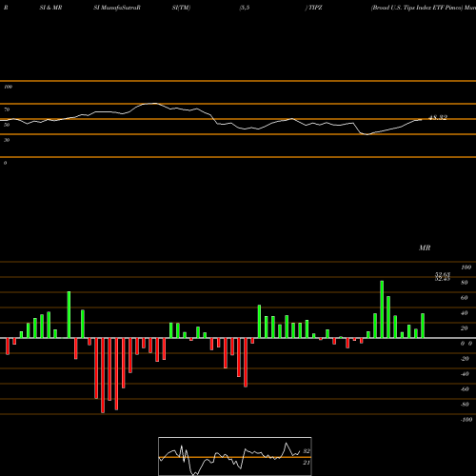Image resolution: width=476 pixels, height=476 pixels.
Task: Click the -40 label on MR axis
Action: [465, 374]
